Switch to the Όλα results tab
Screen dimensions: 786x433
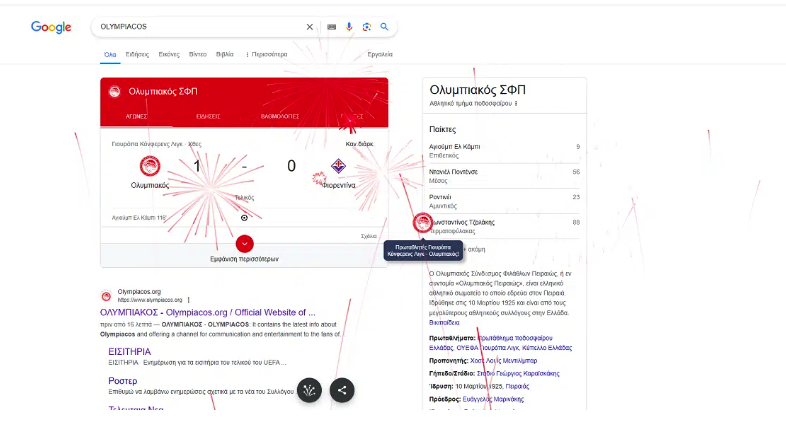point(110,54)
